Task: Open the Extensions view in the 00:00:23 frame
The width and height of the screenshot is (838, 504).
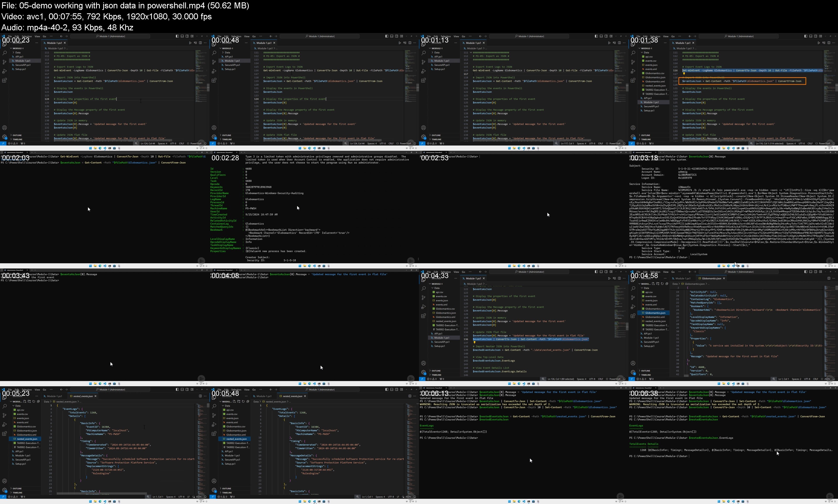Action: [x=4, y=81]
